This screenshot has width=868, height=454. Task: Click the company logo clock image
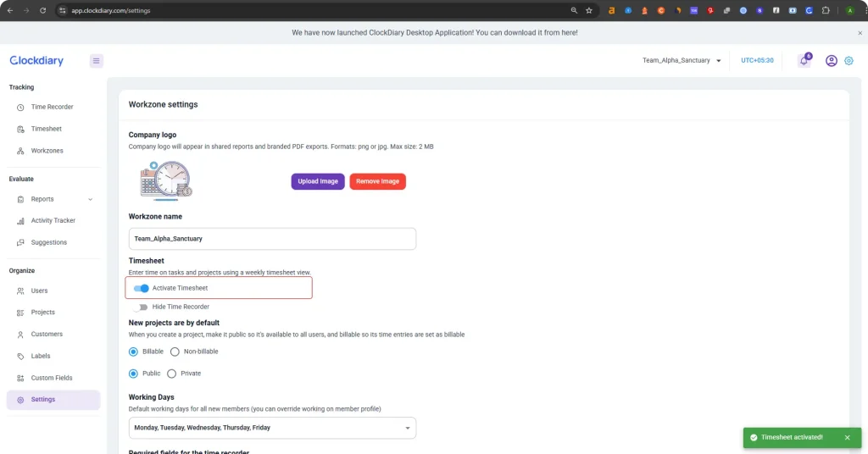click(x=165, y=180)
